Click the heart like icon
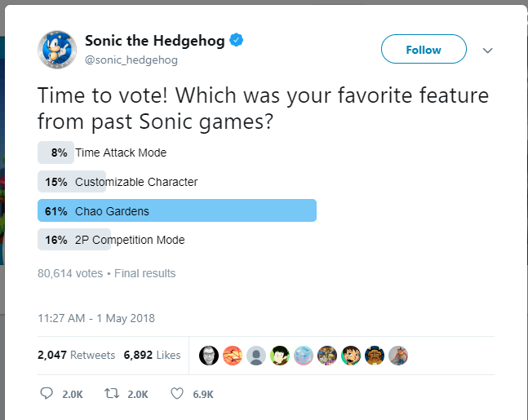528x420 pixels. coord(176,393)
